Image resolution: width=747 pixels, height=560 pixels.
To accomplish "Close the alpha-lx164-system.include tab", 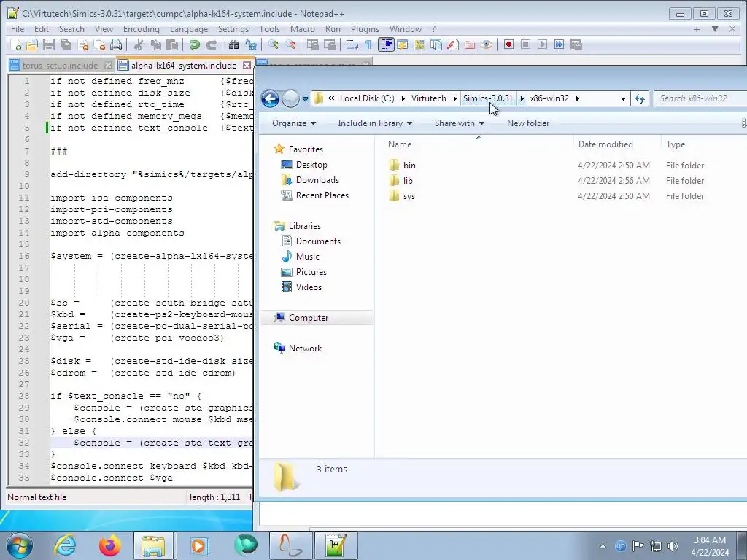I will pos(247,65).
